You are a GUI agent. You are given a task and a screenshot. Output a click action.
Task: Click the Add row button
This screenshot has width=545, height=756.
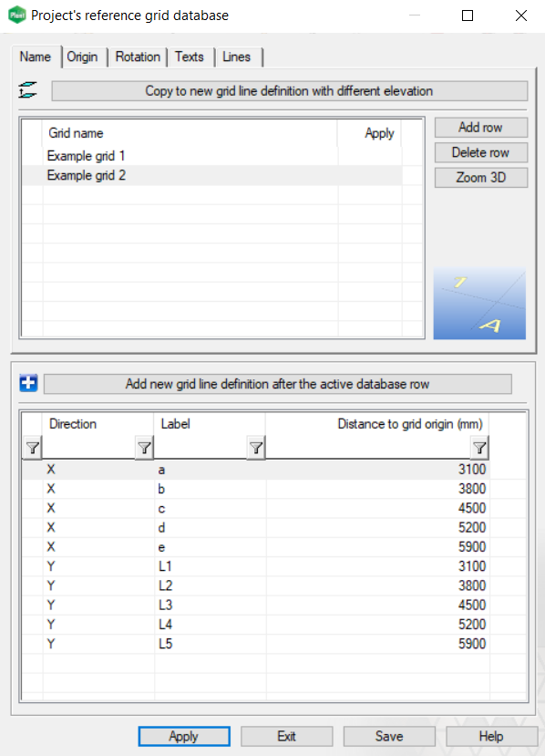tap(480, 127)
